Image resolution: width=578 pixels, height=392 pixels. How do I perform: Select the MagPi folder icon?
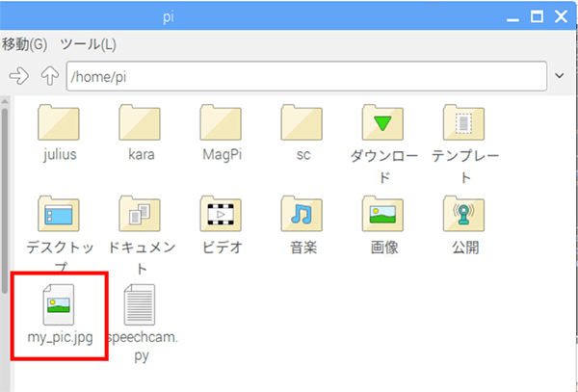click(x=221, y=122)
